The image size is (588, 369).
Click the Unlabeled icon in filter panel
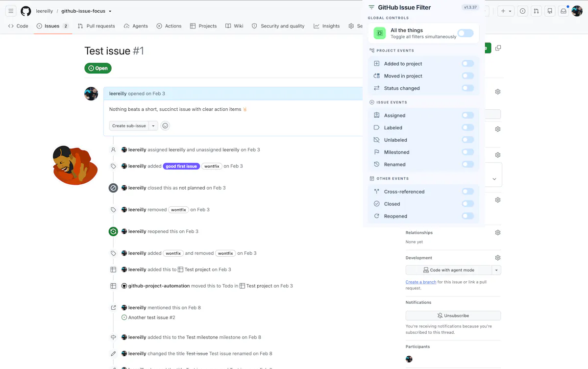tap(377, 140)
